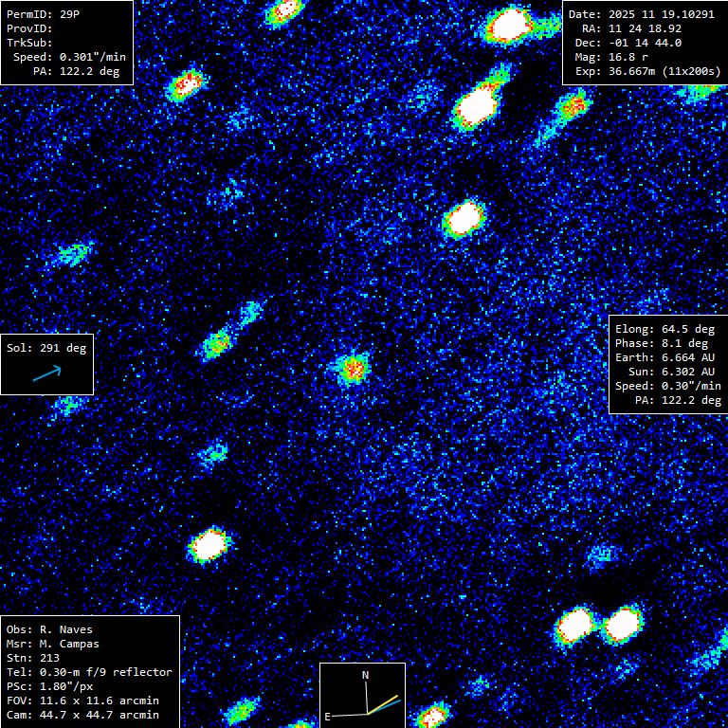
Task: Click the E label on compass
Action: [x=327, y=717]
